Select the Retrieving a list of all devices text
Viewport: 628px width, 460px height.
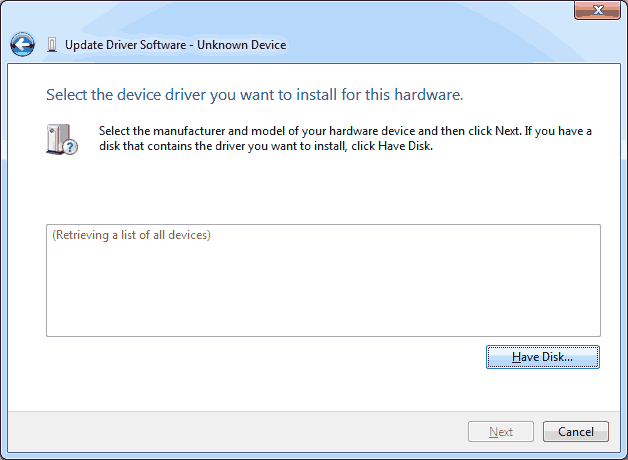pyautogui.click(x=131, y=235)
